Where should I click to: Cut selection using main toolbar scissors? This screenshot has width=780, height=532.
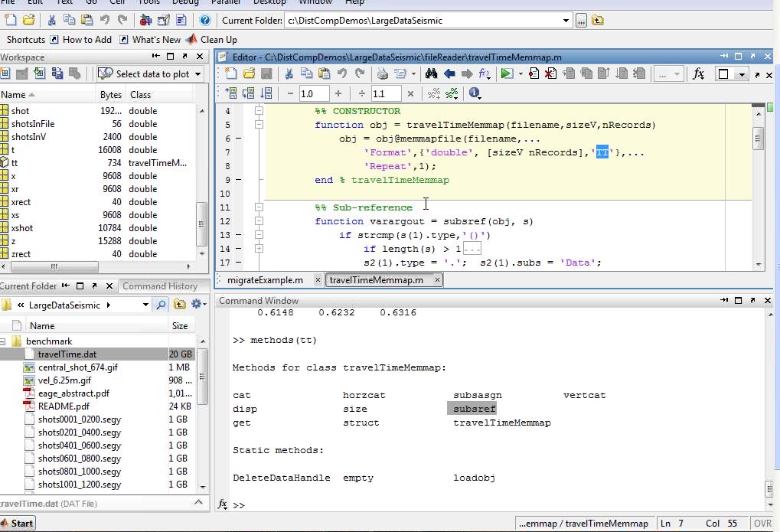click(x=51, y=21)
